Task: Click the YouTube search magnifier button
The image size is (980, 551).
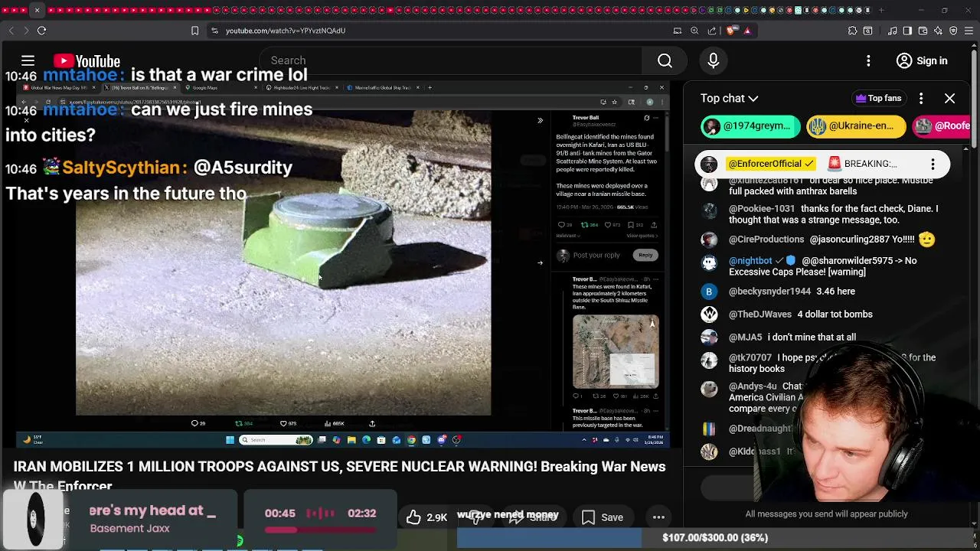Action: coord(665,60)
